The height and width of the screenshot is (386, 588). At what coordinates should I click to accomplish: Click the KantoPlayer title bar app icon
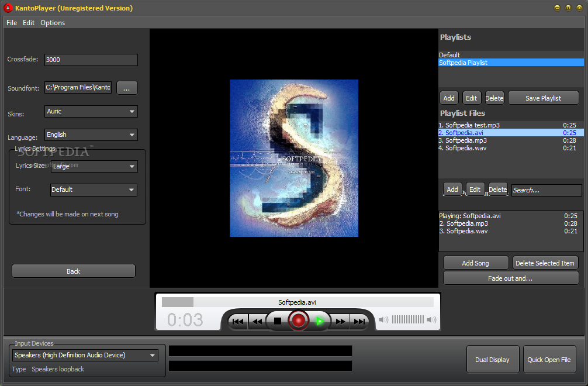click(x=8, y=8)
